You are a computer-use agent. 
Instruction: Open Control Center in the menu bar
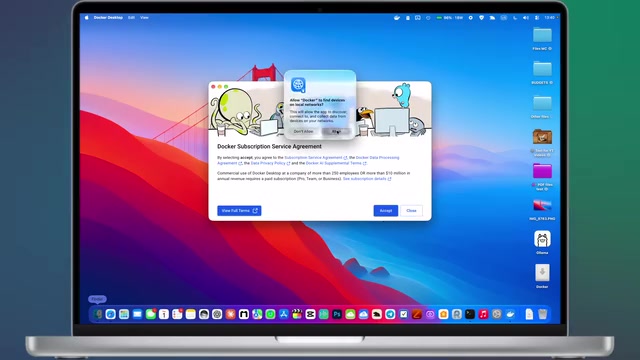[x=537, y=18]
